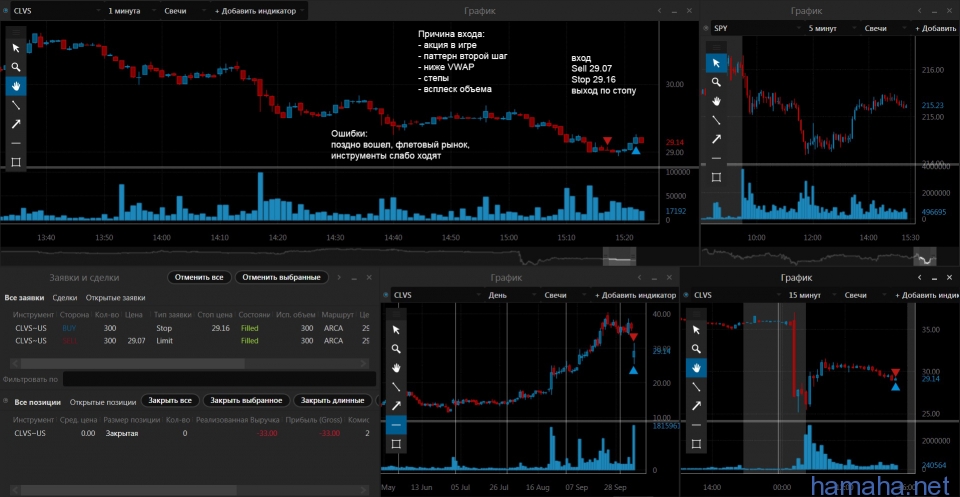Select magnifier zoom tool in CLVS 1-minute chart

[16, 67]
